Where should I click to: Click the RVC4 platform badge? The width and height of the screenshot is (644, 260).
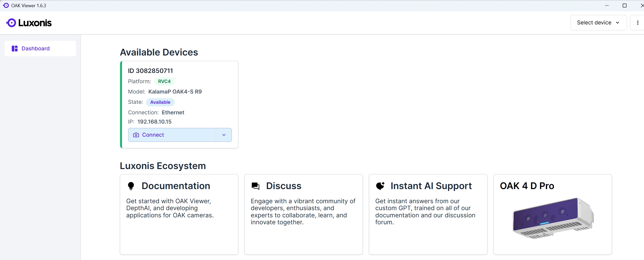[164, 81]
